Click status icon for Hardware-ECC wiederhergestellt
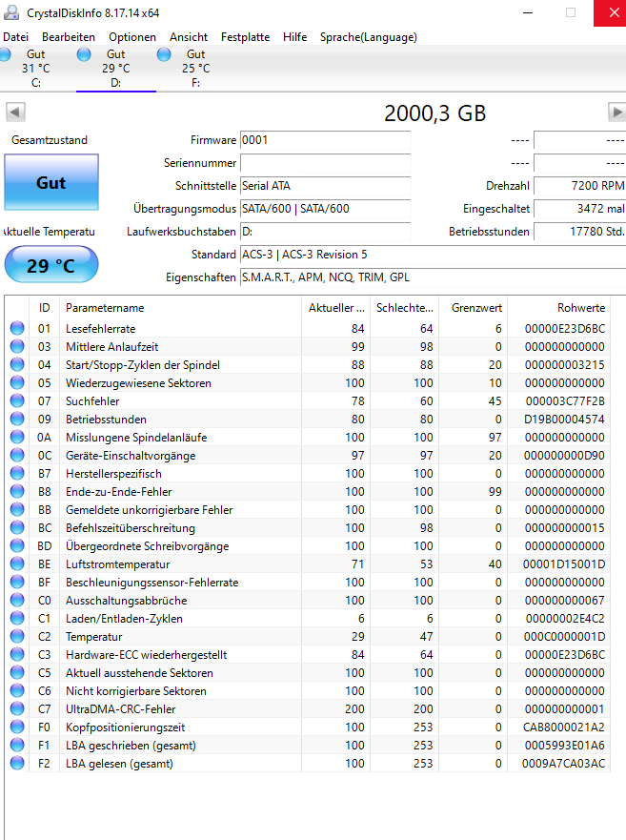Viewport: 626px width, 840px height. click(x=17, y=654)
